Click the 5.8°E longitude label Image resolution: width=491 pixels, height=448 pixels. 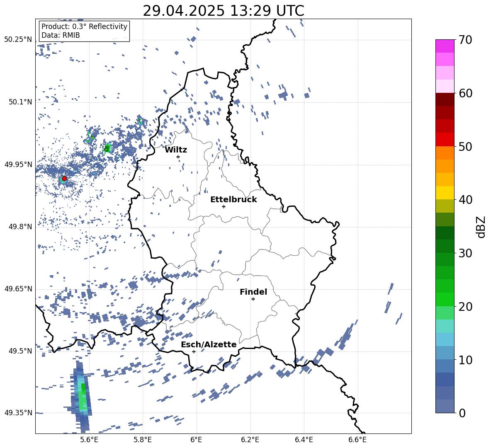[x=143, y=440]
